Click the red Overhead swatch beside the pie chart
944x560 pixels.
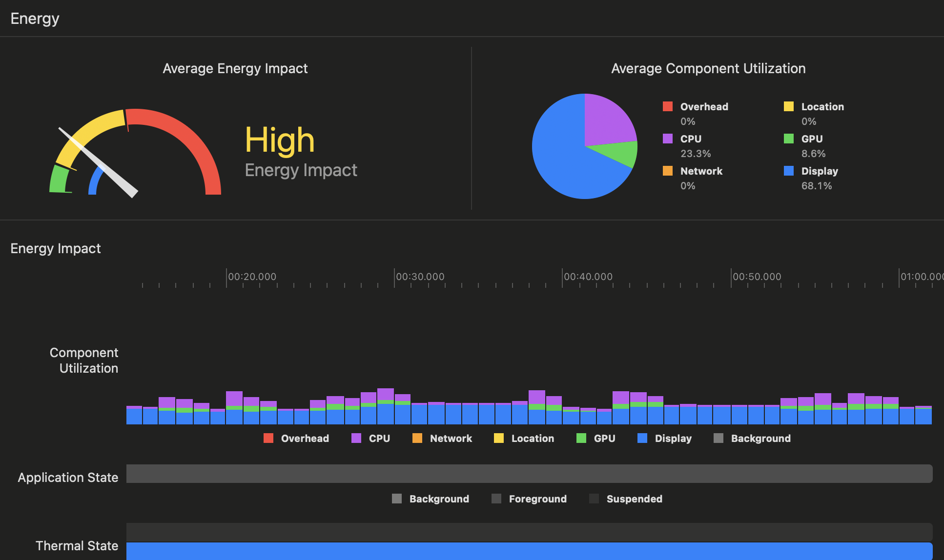(x=667, y=106)
